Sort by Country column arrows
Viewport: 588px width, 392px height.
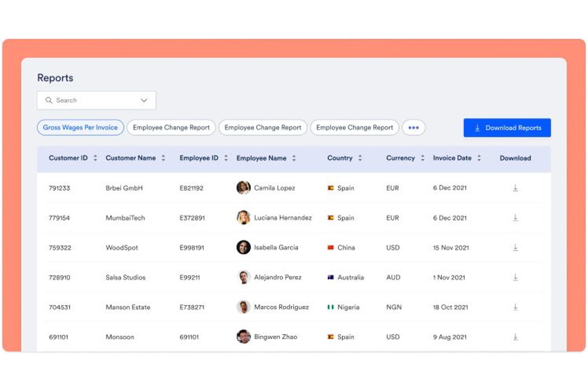(x=360, y=158)
